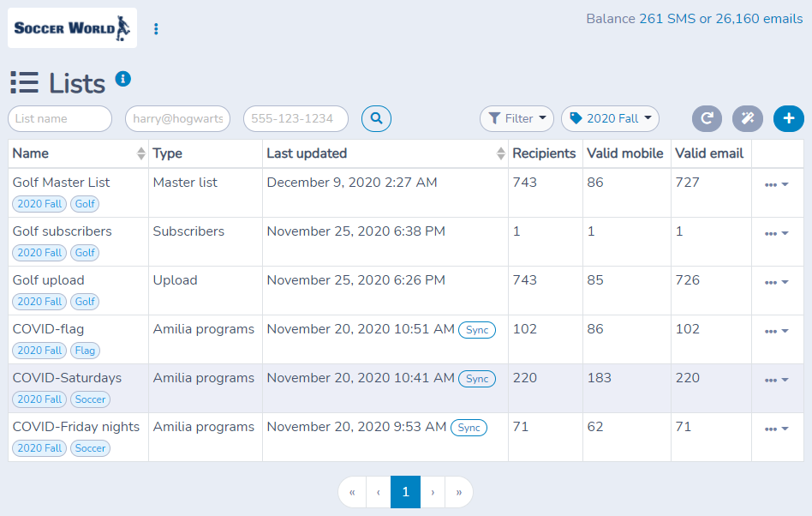Screen dimensions: 812x516
Task: Click the email search field
Action: tap(177, 118)
